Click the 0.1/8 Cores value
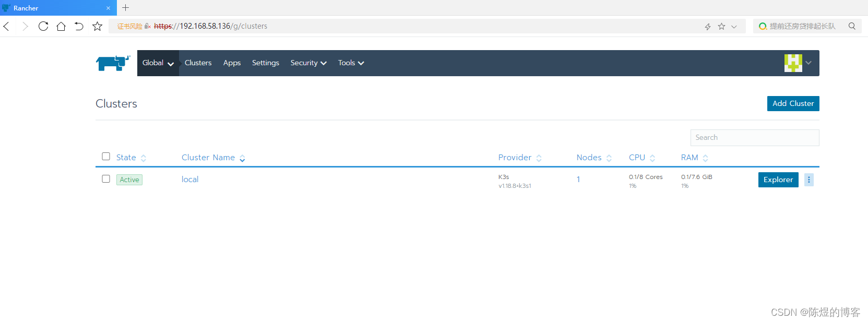The width and height of the screenshot is (868, 322). coord(646,177)
